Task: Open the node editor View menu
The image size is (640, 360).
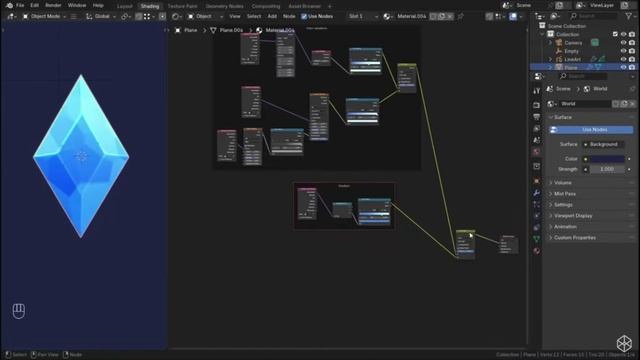Action: (235, 16)
